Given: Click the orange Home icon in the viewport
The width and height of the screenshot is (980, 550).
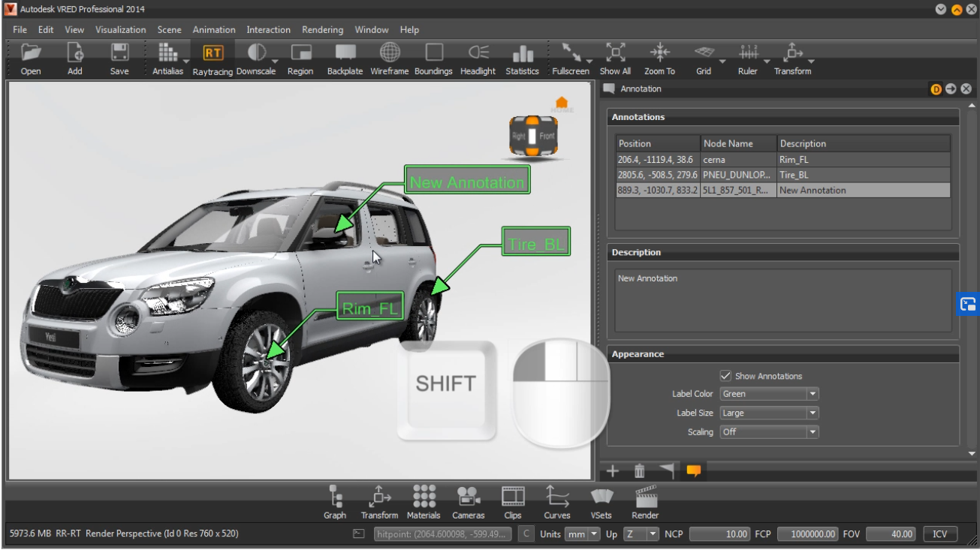Looking at the screenshot, I should click(x=562, y=104).
